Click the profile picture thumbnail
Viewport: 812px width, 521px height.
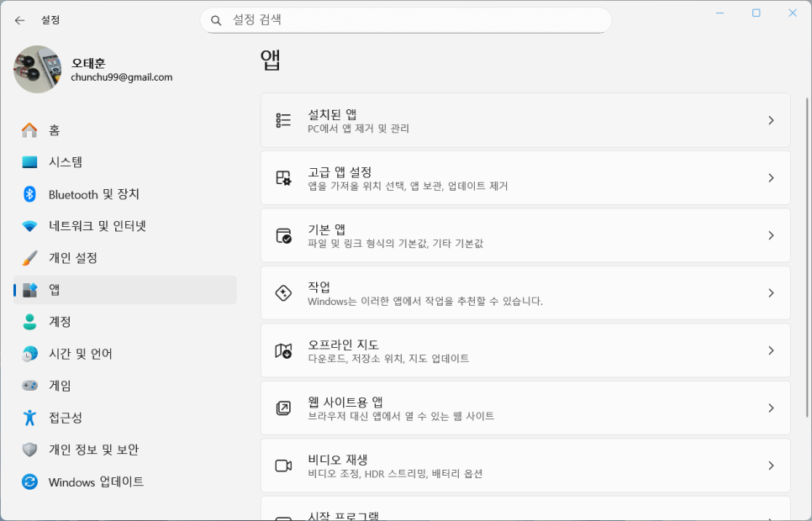point(37,70)
